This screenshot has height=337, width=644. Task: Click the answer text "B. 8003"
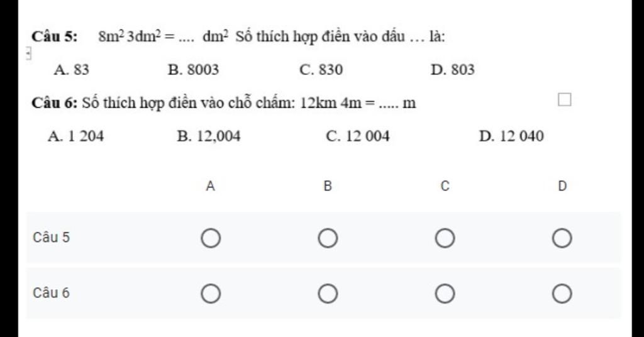point(194,70)
